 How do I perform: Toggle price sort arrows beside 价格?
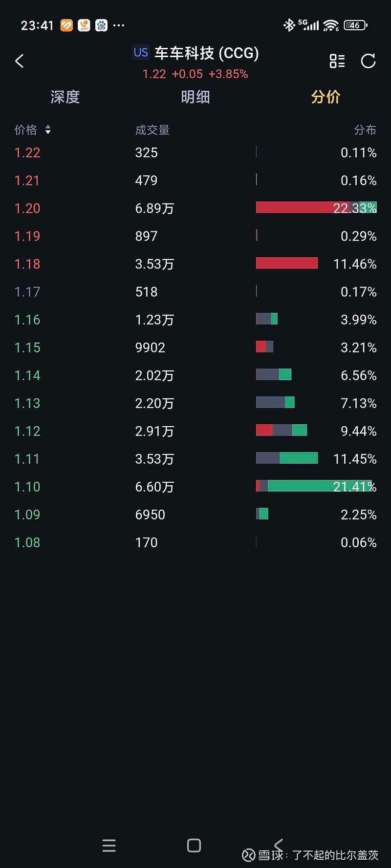pyautogui.click(x=48, y=130)
